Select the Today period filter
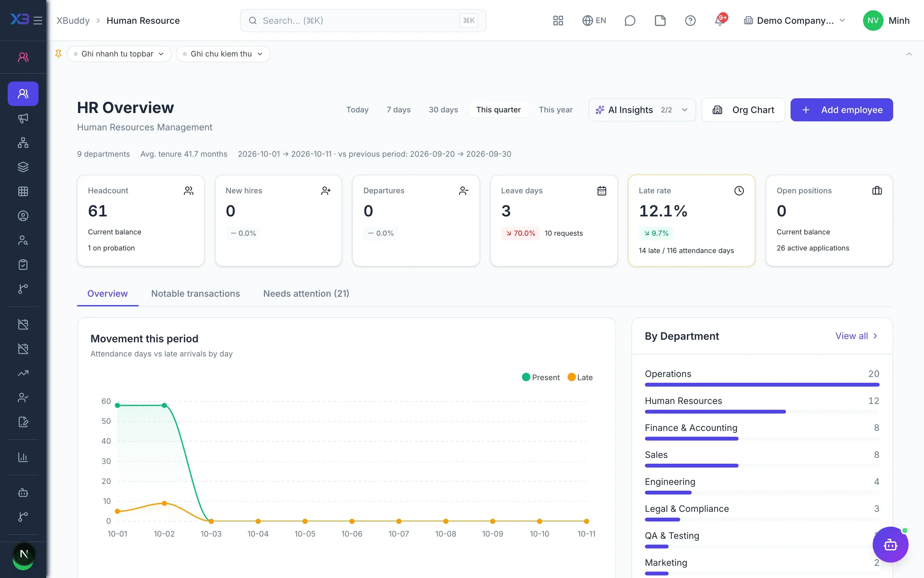 tap(357, 110)
